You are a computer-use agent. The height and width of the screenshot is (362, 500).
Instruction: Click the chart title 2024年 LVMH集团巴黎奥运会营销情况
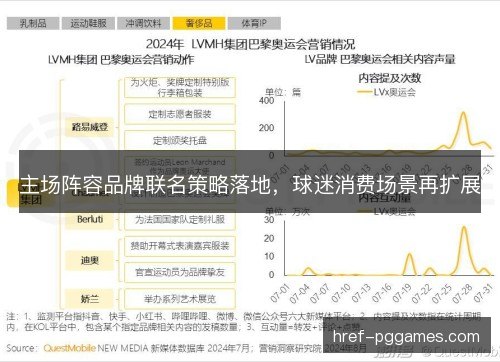(250, 44)
